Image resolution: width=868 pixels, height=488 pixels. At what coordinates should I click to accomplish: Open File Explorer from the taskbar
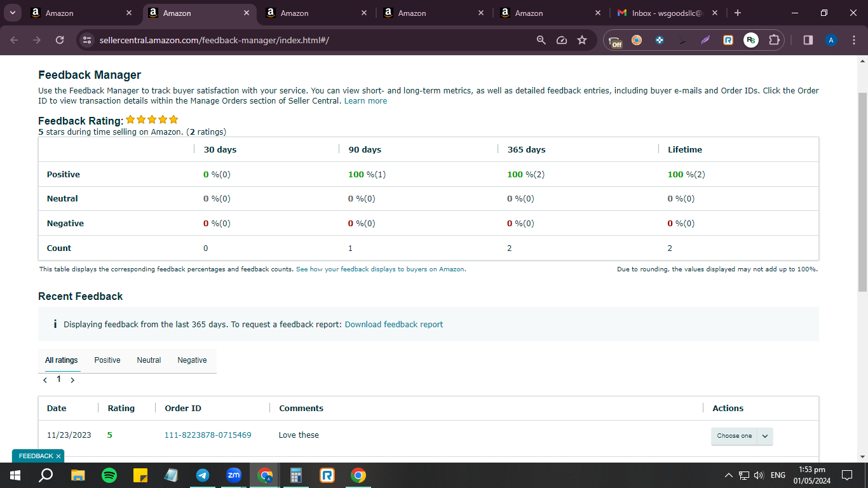78,475
